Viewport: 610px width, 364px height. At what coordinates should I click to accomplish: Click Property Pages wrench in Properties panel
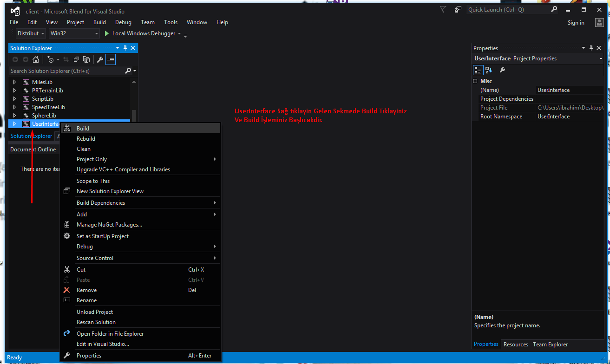[x=502, y=70]
